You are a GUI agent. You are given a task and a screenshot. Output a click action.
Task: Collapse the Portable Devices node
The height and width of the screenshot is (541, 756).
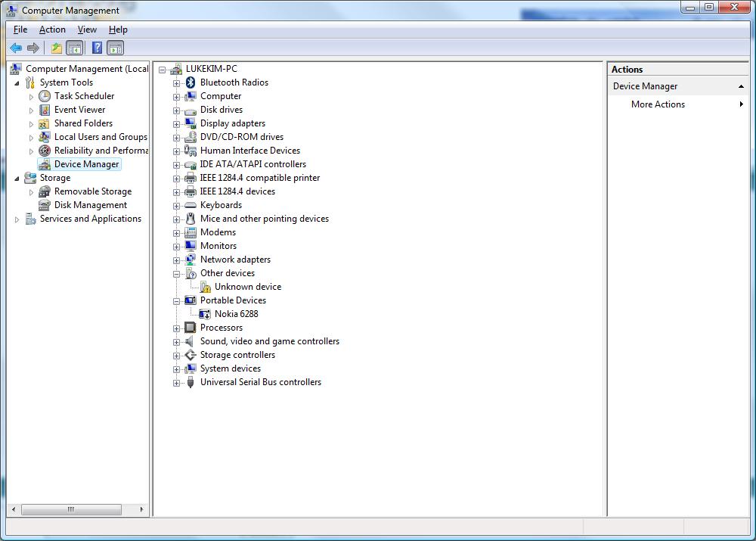pos(176,300)
